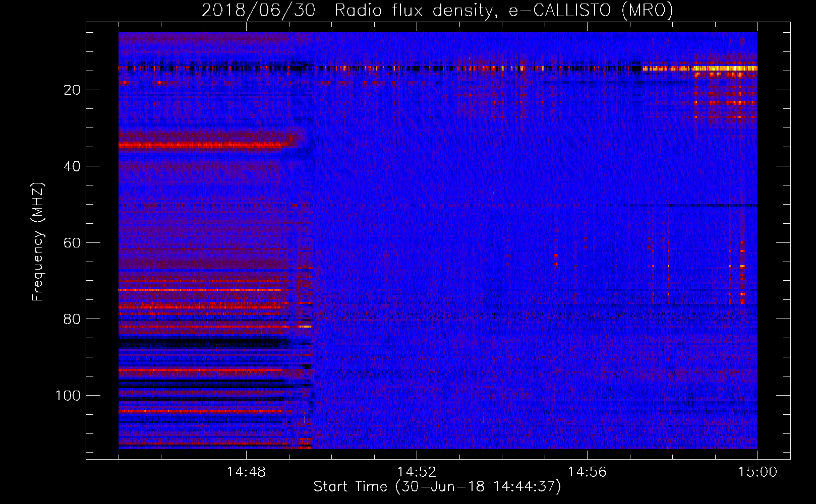The height and width of the screenshot is (504, 816).
Task: Click the 14:48 time tick label
Action: 246,472
